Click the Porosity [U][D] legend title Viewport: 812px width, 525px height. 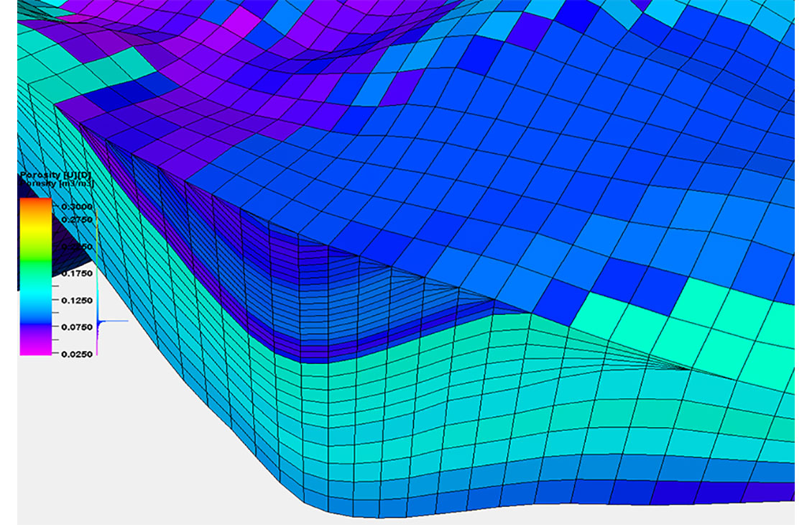(x=55, y=176)
